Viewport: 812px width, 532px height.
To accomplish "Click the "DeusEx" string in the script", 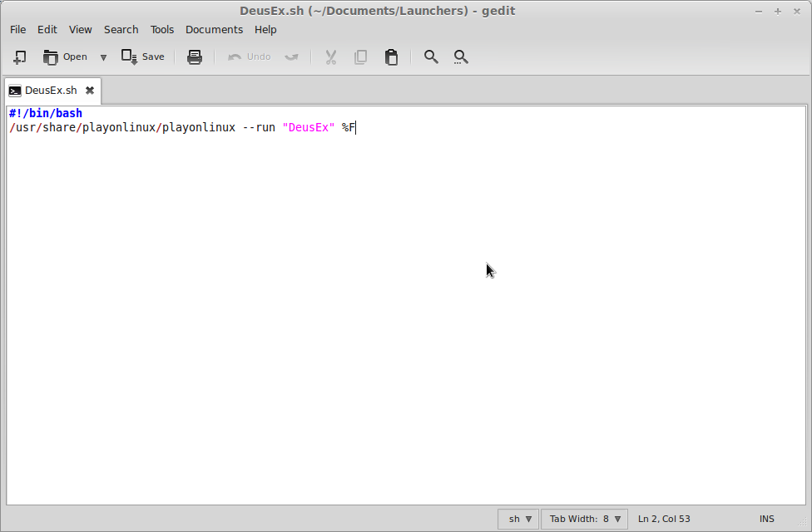I will [309, 127].
